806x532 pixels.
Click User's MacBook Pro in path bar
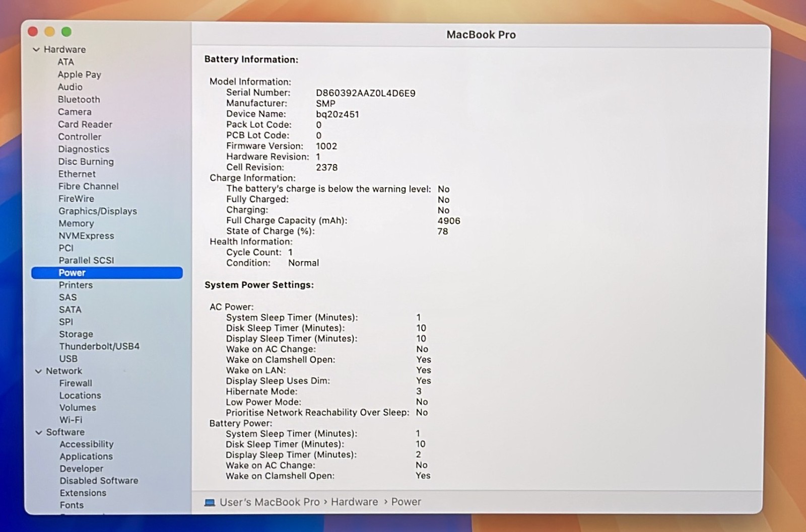(x=270, y=502)
